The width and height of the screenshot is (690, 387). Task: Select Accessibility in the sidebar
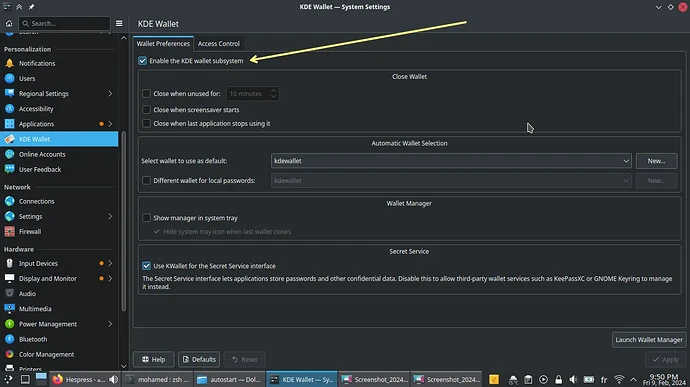[x=59, y=109]
